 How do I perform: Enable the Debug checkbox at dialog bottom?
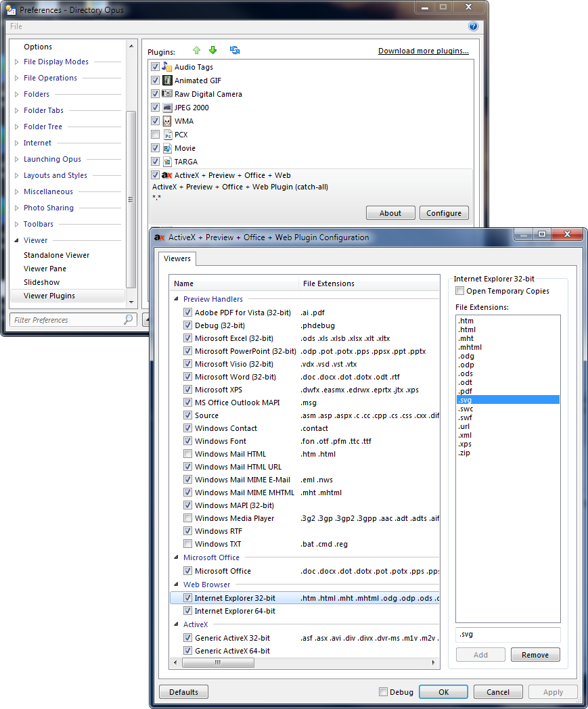point(383,692)
